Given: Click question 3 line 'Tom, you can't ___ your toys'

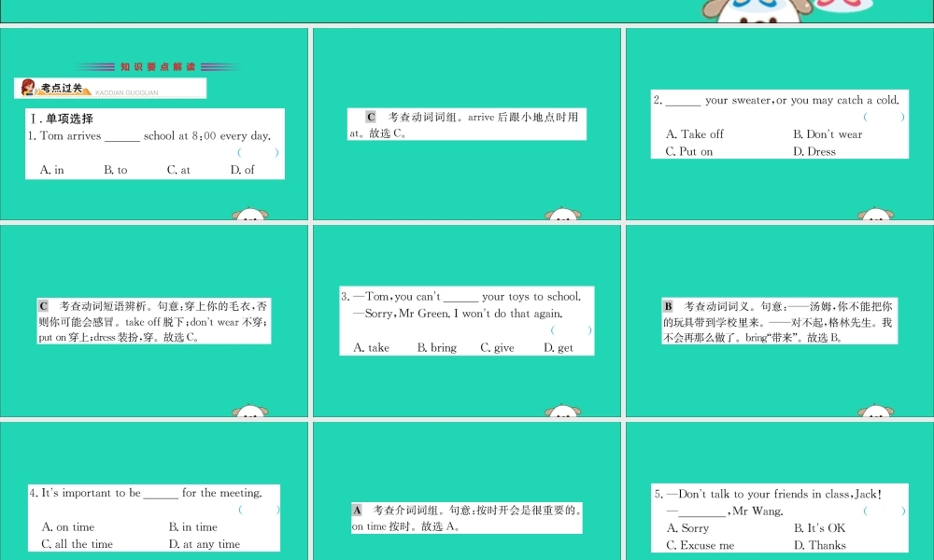Looking at the screenshot, I should tap(461, 297).
